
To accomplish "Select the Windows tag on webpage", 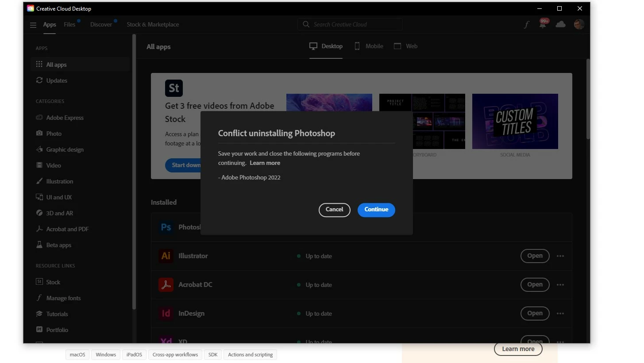I will [x=106, y=355].
